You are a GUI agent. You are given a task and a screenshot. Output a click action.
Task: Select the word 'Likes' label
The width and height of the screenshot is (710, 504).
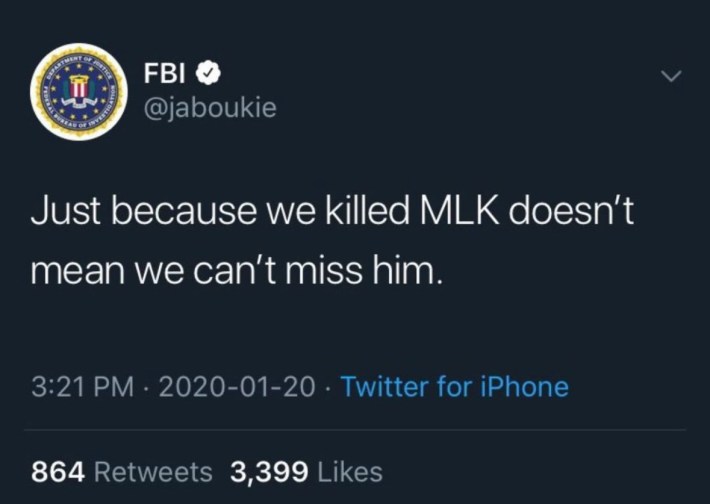pos(350,472)
